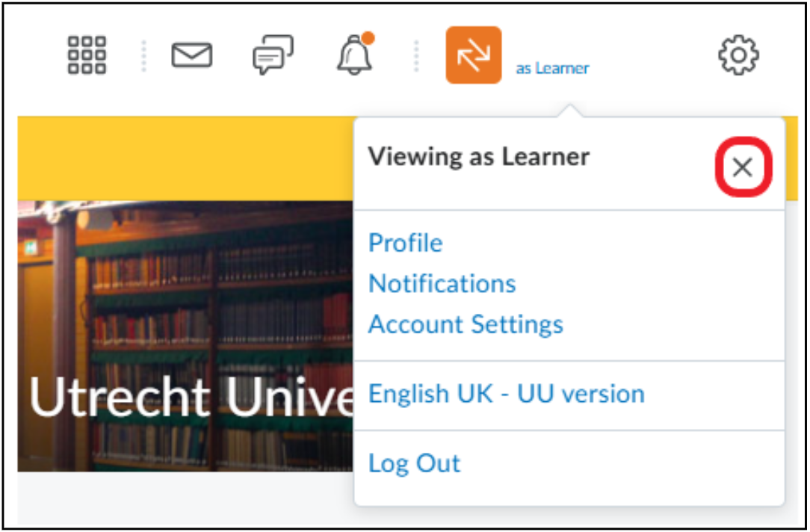Click the Utrecht University library banner image
The image size is (810, 532).
185,335
